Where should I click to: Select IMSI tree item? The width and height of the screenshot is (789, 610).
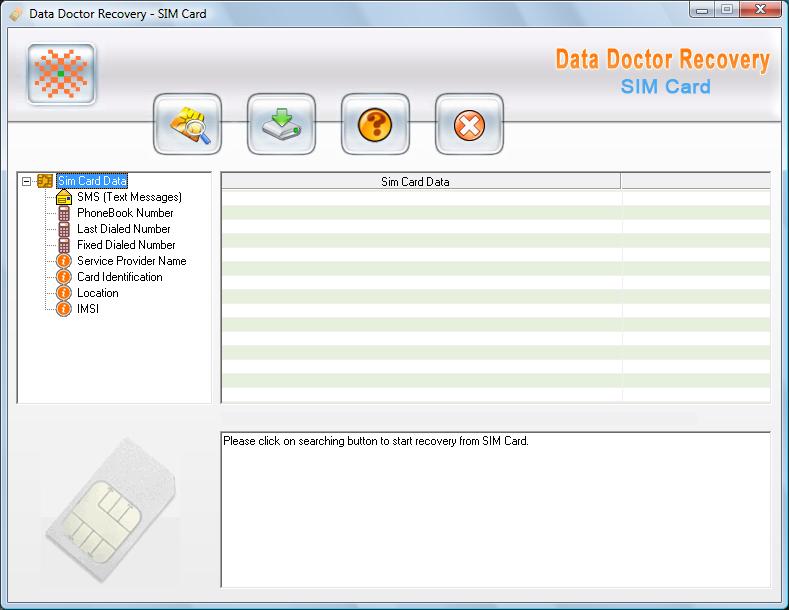click(88, 309)
